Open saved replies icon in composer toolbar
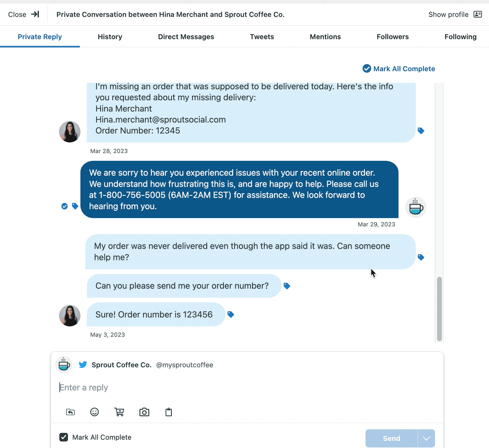This screenshot has width=489, height=448. pyautogui.click(x=70, y=412)
